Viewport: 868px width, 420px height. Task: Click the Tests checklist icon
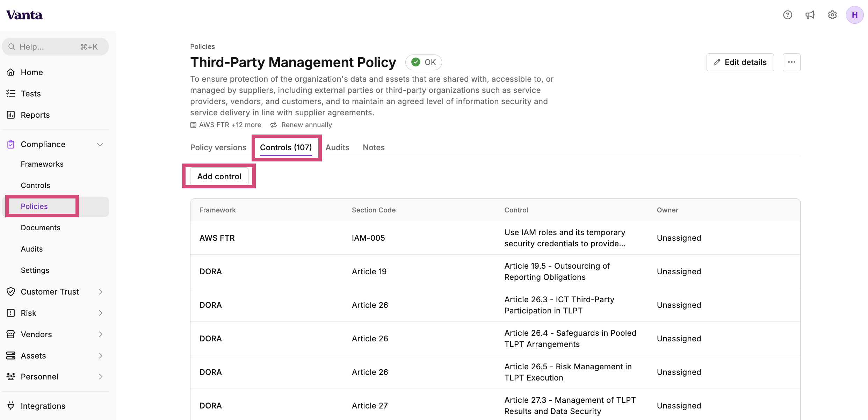(11, 94)
